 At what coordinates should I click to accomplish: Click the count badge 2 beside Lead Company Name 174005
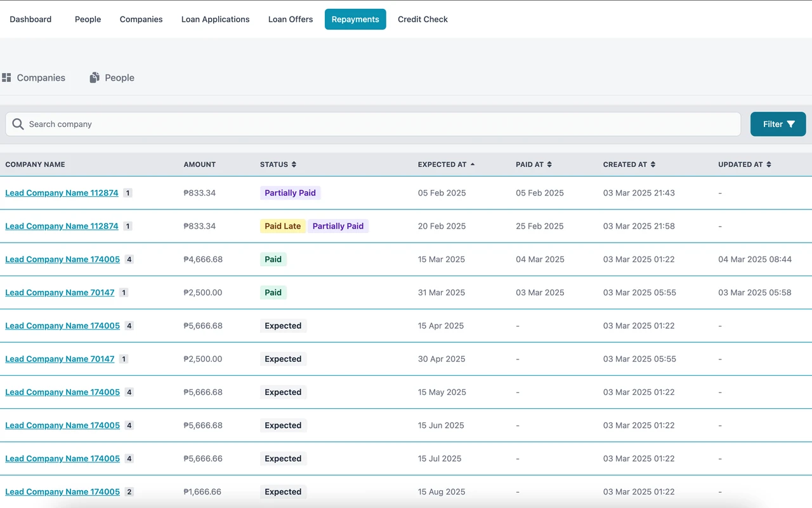[129, 491]
